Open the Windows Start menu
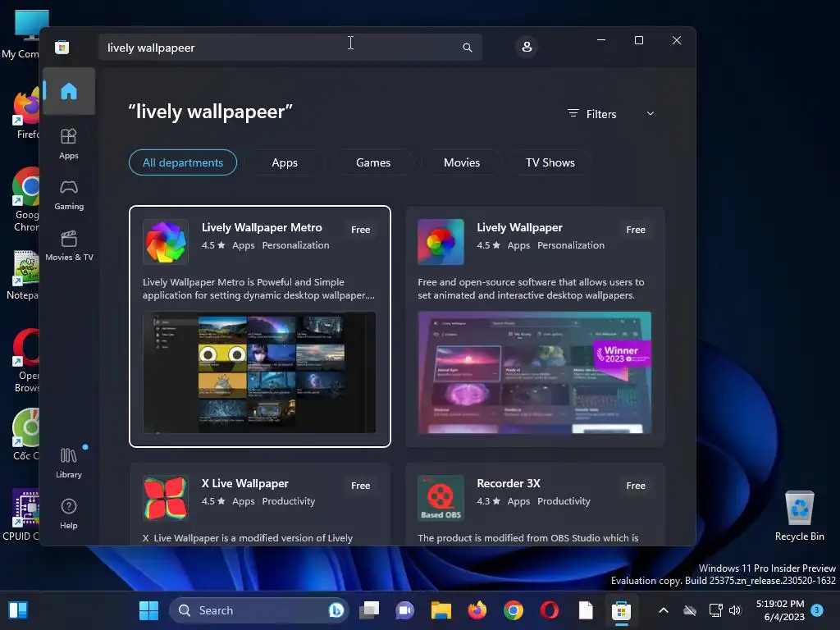This screenshot has height=630, width=840. point(149,610)
